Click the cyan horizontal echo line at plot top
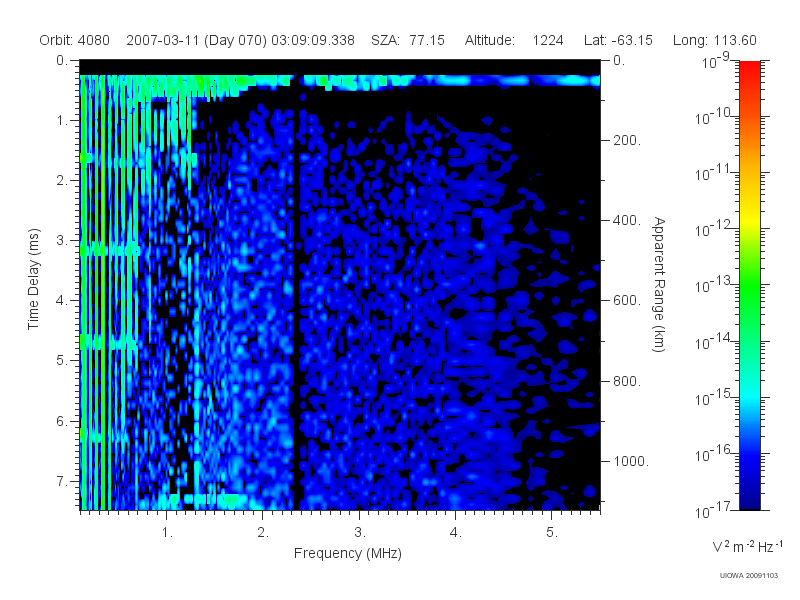 pos(340,81)
